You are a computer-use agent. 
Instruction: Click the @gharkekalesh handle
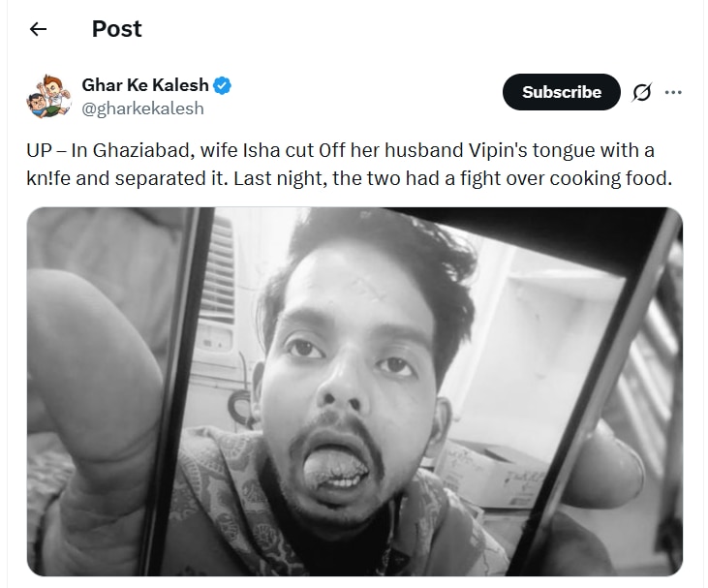(142, 108)
